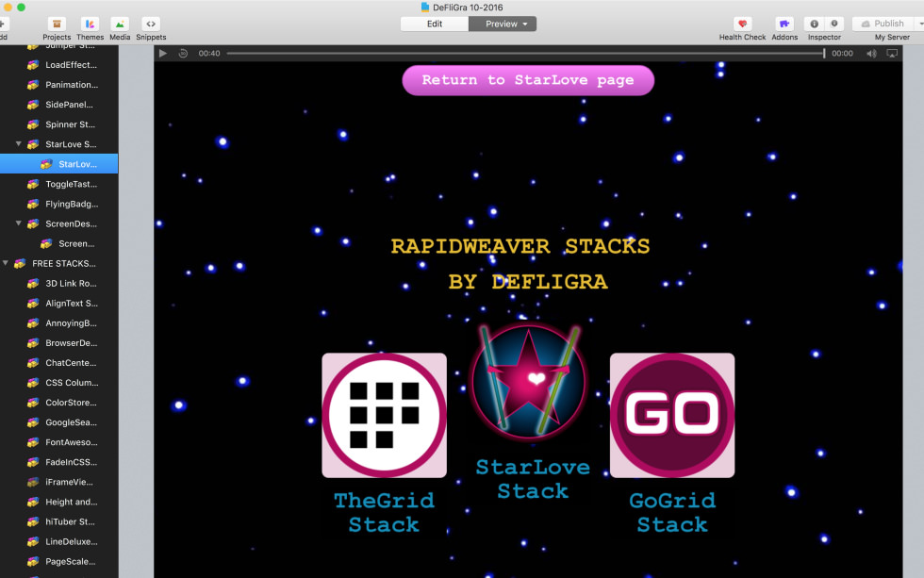This screenshot has width=924, height=578.
Task: Click the StarLove Stack text link
Action: (x=533, y=478)
